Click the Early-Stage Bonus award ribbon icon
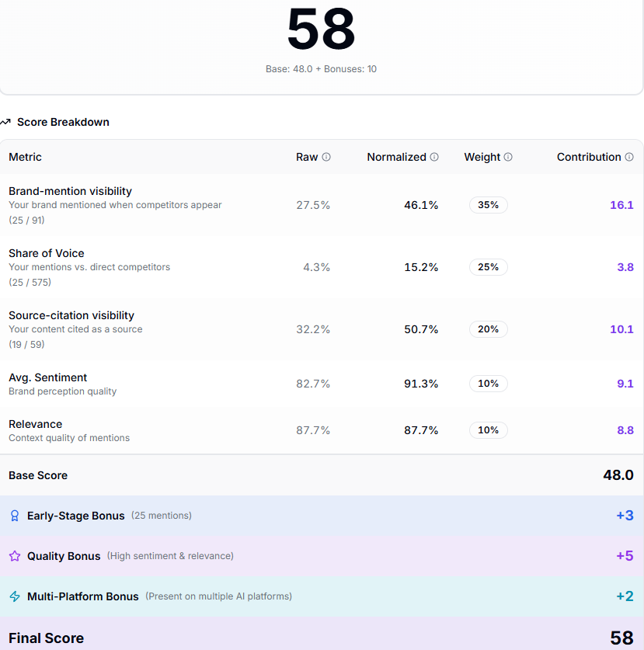Viewport: 644px width, 650px height. pyautogui.click(x=15, y=516)
